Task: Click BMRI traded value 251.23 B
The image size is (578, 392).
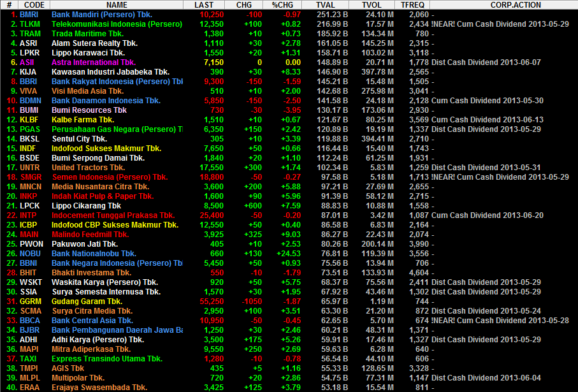Action: pyautogui.click(x=332, y=15)
